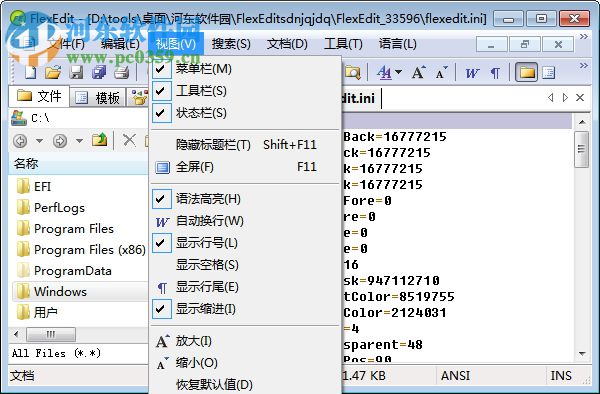Select the ProgramData folder
The image size is (600, 394).
(64, 271)
